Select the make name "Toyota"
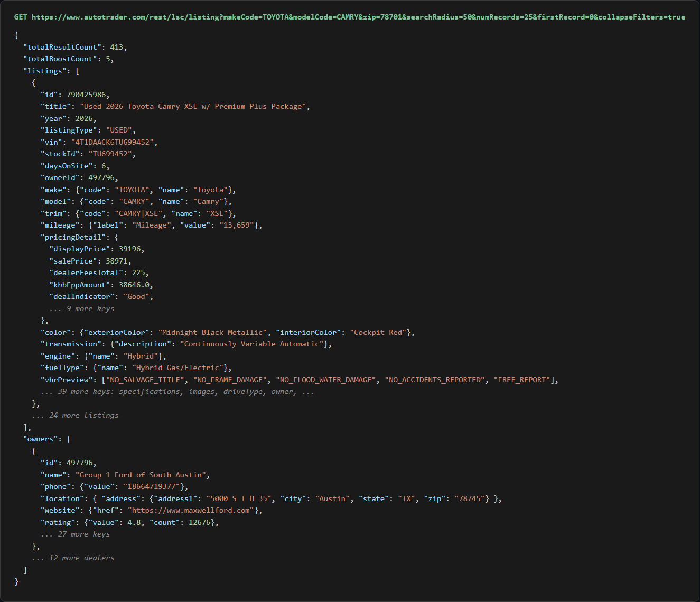Viewport: 700px width, 602px height. (x=210, y=190)
